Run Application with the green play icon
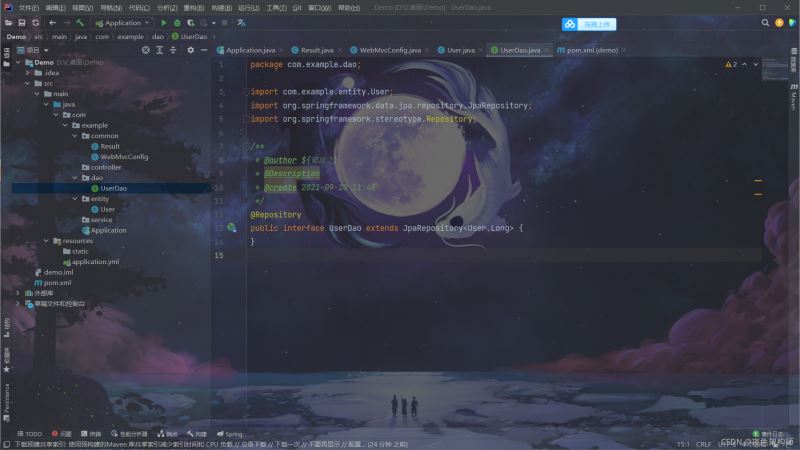 point(163,23)
